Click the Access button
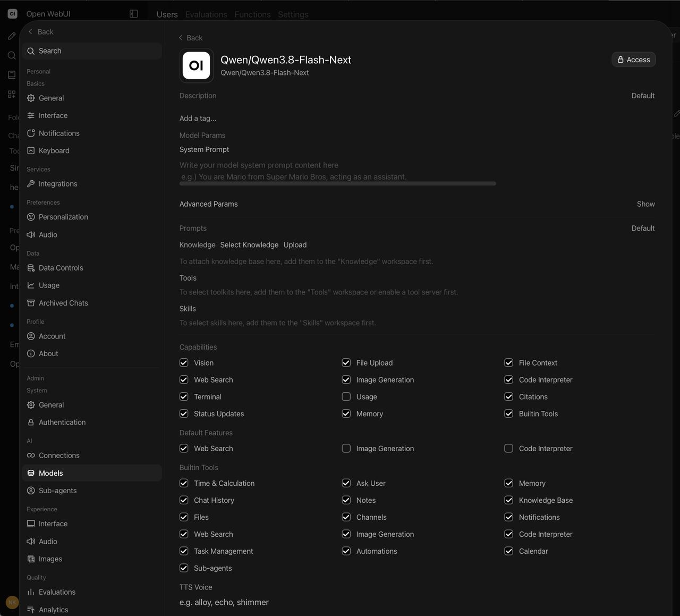 coord(633,60)
